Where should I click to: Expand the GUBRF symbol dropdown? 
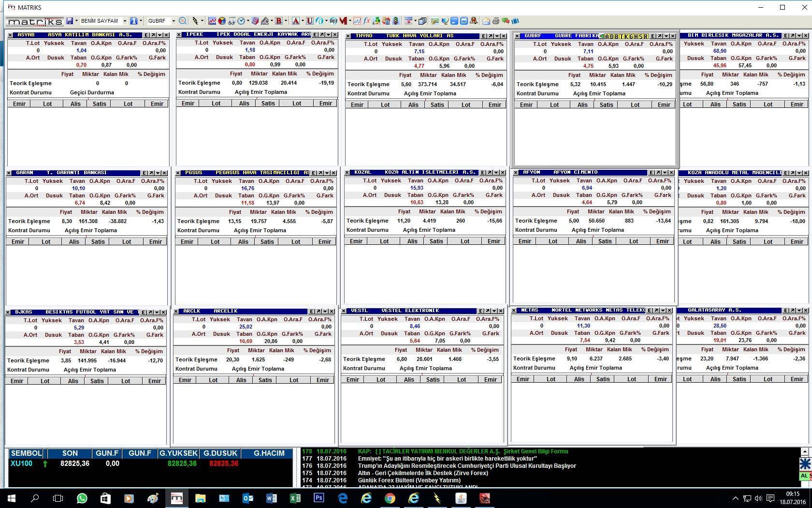pos(173,21)
